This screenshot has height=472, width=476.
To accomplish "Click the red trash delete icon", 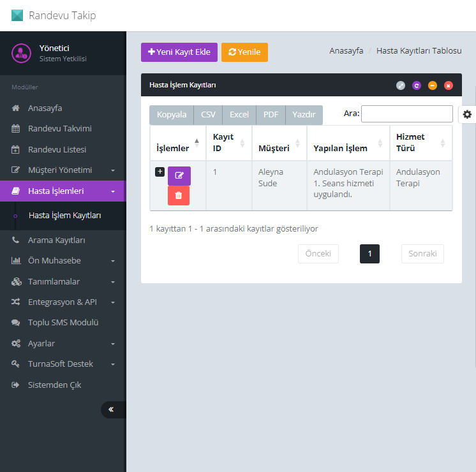I will 179,195.
